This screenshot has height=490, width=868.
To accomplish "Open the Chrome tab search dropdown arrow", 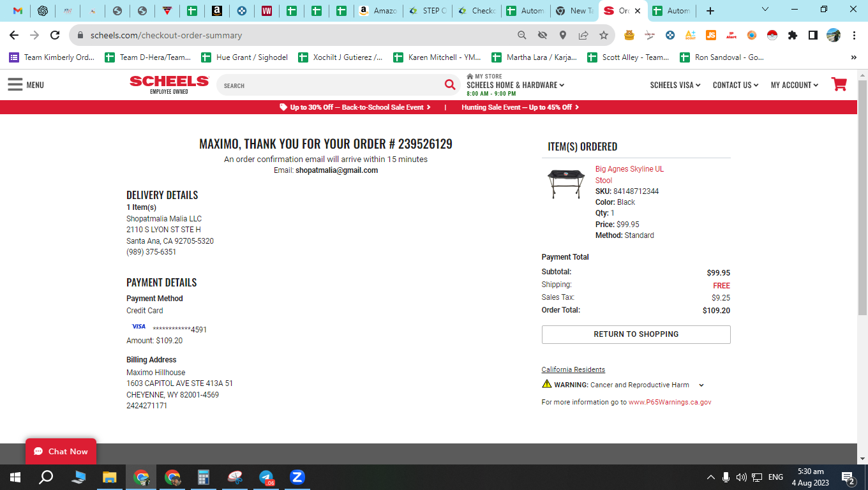I will tap(765, 10).
